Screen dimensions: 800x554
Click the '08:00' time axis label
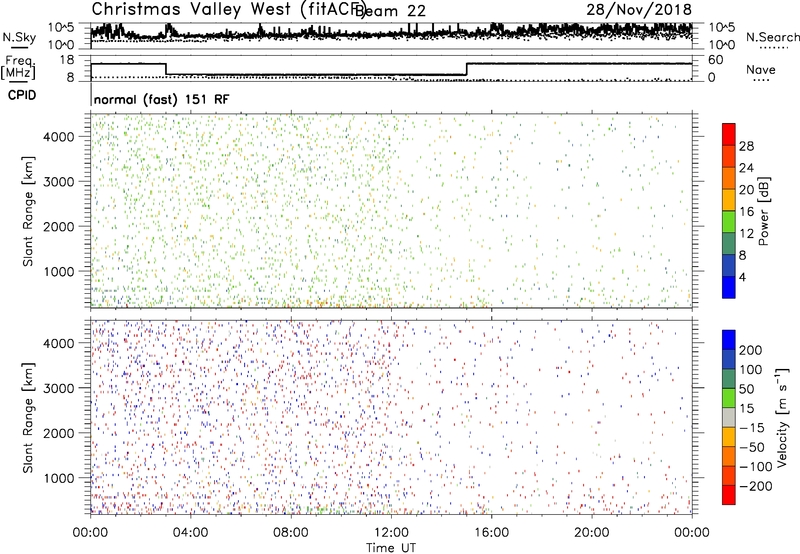point(291,533)
